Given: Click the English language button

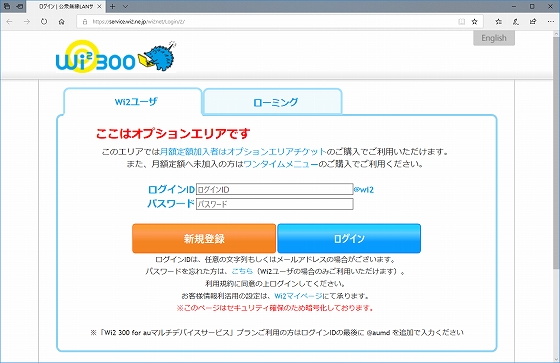Looking at the screenshot, I should tap(494, 38).
